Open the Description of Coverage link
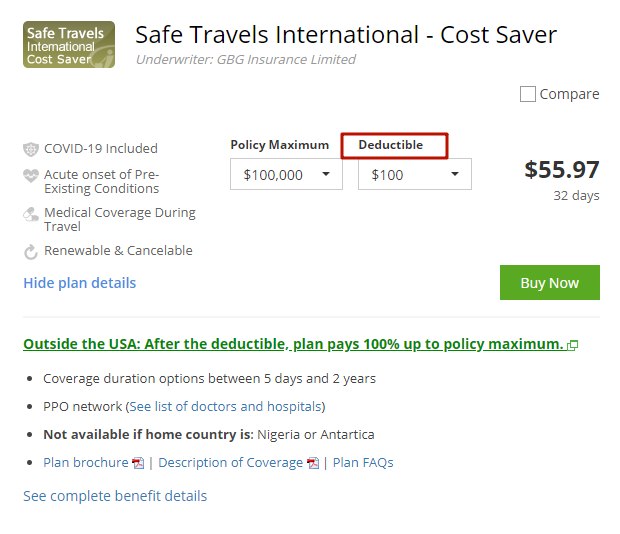Viewport: 620px width, 534px height. point(231,462)
